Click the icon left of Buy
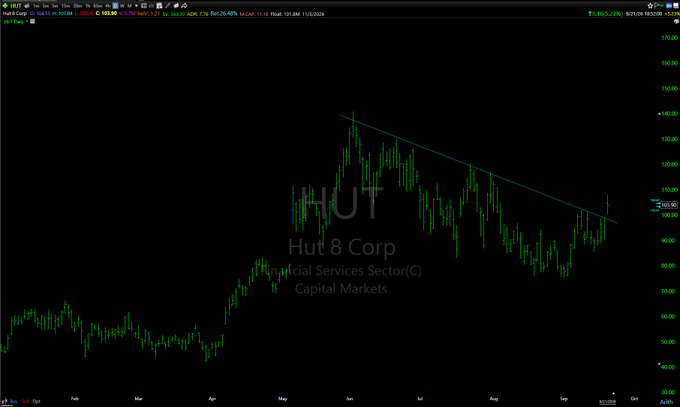 [x=5, y=401]
